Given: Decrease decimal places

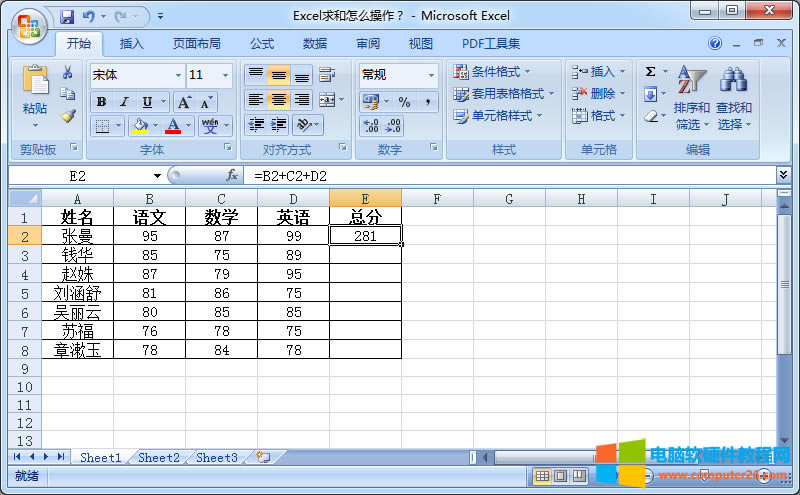Looking at the screenshot, I should coord(393,125).
